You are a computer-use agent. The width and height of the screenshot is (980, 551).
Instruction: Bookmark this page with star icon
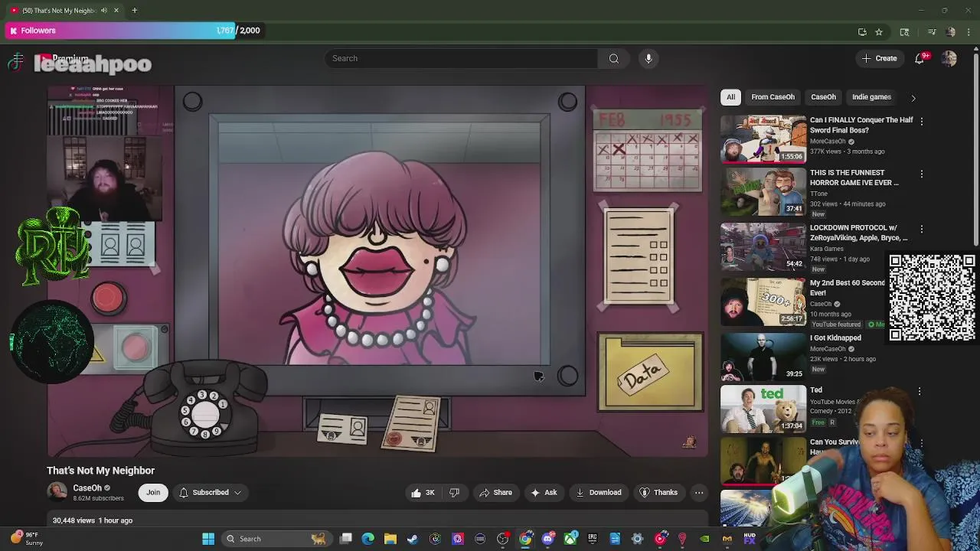[879, 31]
